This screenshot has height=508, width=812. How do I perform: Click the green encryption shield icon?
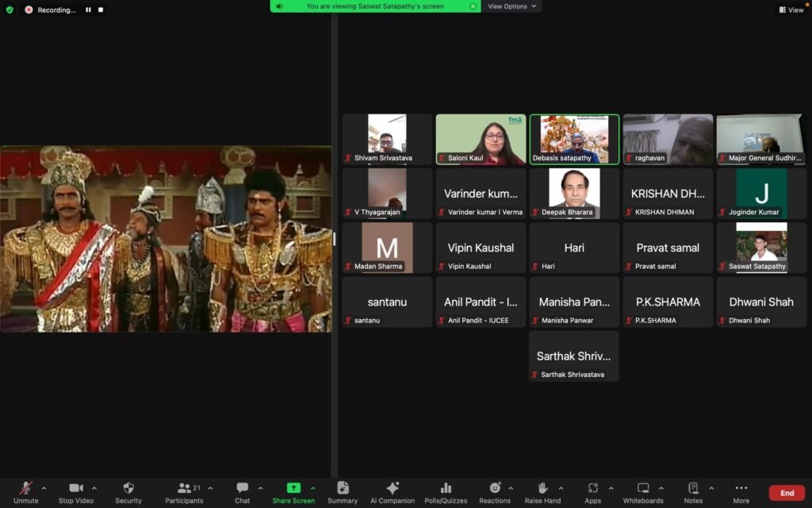point(10,10)
